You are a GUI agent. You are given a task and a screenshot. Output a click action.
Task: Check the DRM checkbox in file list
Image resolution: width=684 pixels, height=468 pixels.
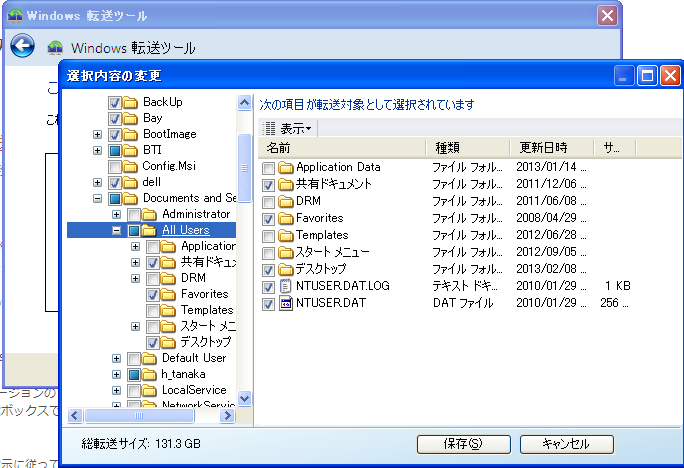point(268,202)
